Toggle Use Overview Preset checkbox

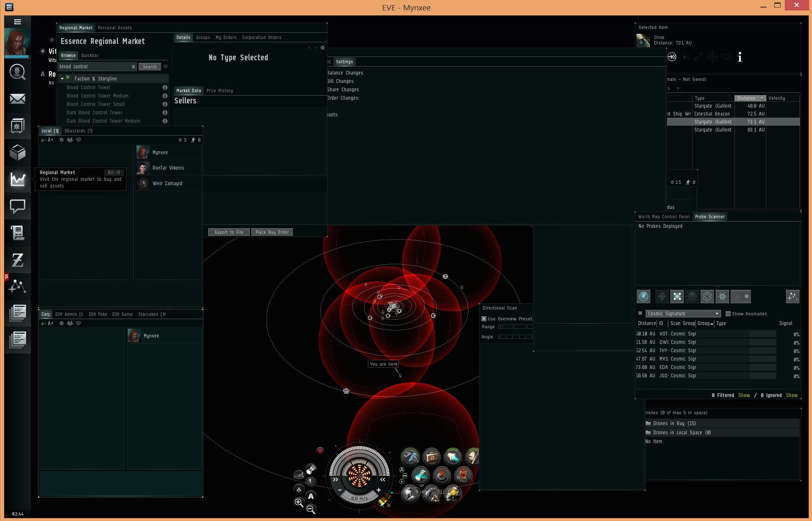(484, 319)
